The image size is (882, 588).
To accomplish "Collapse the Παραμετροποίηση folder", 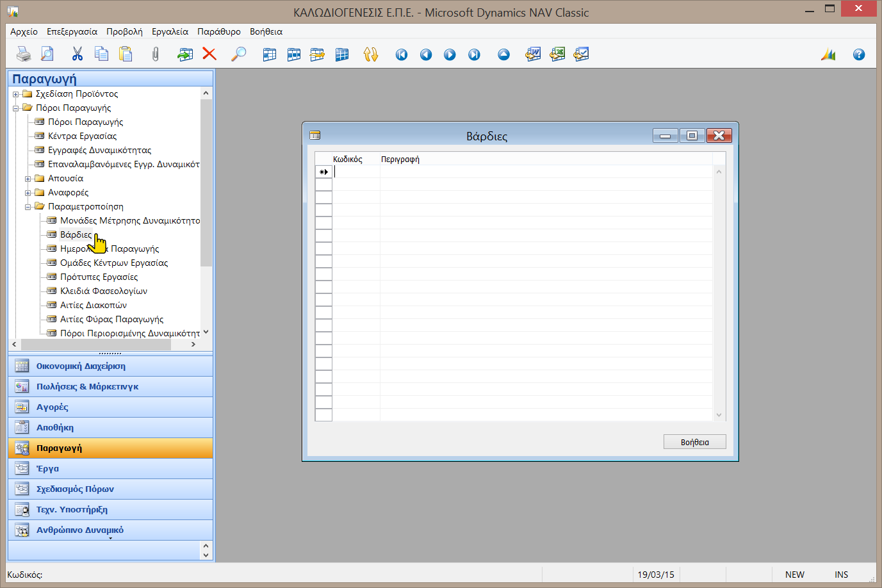I will (x=28, y=207).
